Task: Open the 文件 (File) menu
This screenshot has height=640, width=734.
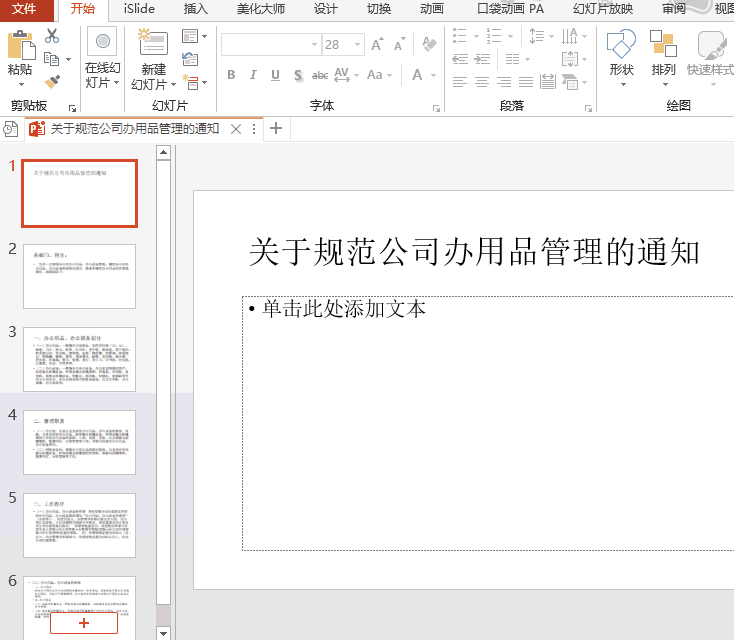Action: pos(24,9)
